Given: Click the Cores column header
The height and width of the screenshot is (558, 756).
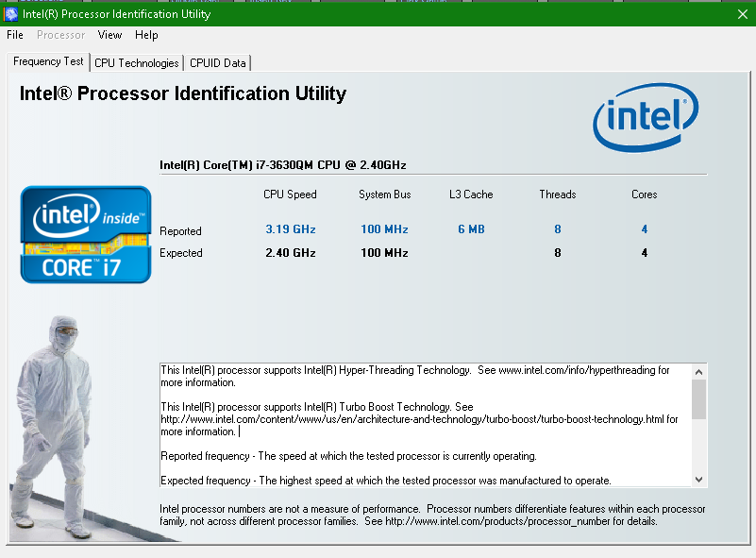Looking at the screenshot, I should tap(644, 194).
